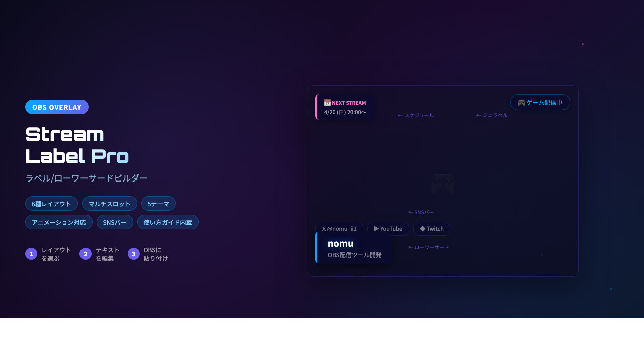Click the マルチスロット feature tag
644x362 pixels.
click(x=110, y=204)
